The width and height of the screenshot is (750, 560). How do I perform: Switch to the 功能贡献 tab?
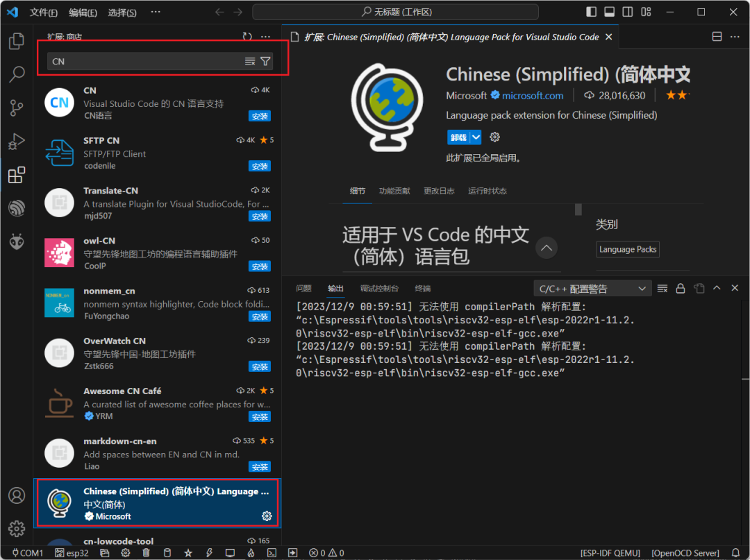tap(394, 191)
